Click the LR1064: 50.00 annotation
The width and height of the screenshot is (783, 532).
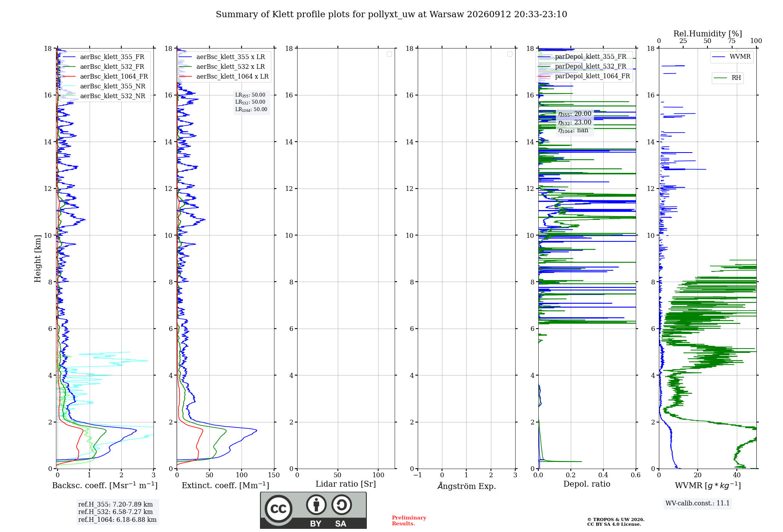(251, 110)
